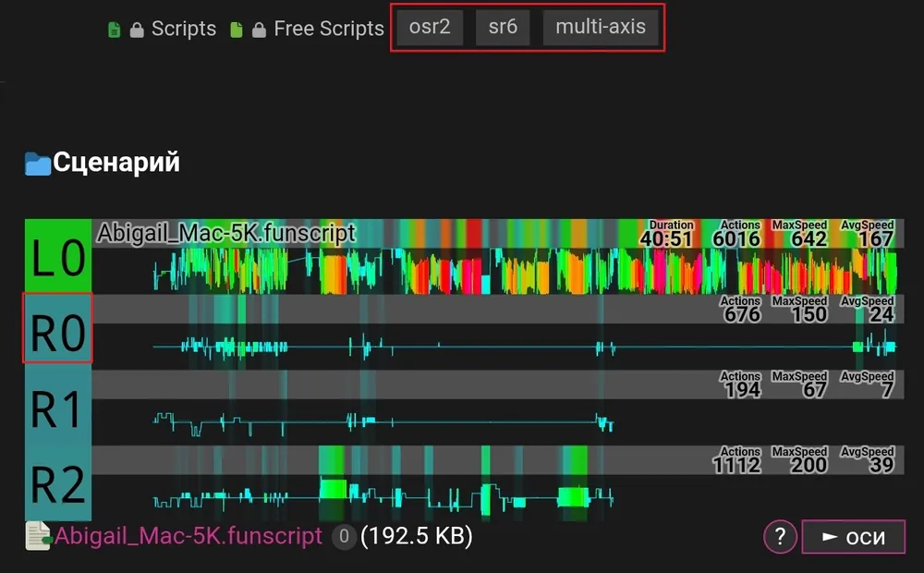Click the file attachment icon beside the funscript link

click(x=39, y=536)
